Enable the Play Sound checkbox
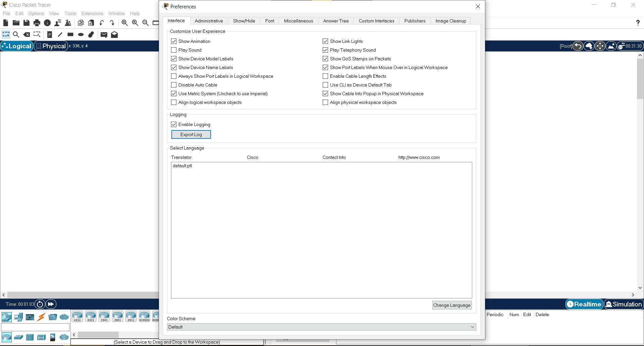This screenshot has width=644, height=346. point(174,50)
